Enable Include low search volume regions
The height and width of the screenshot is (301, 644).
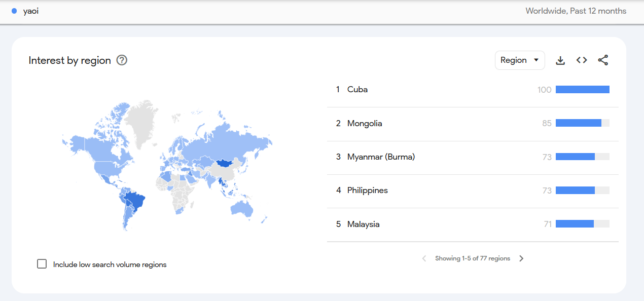tap(42, 264)
